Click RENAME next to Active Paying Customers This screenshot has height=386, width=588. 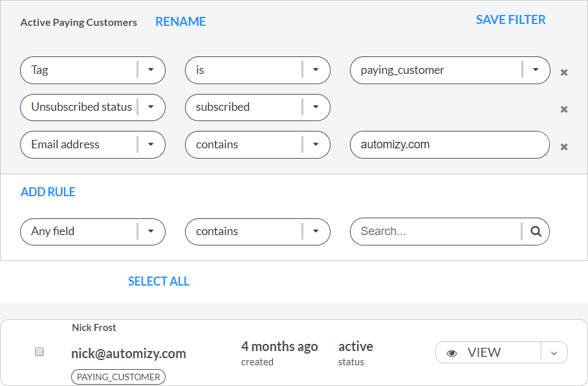point(180,21)
